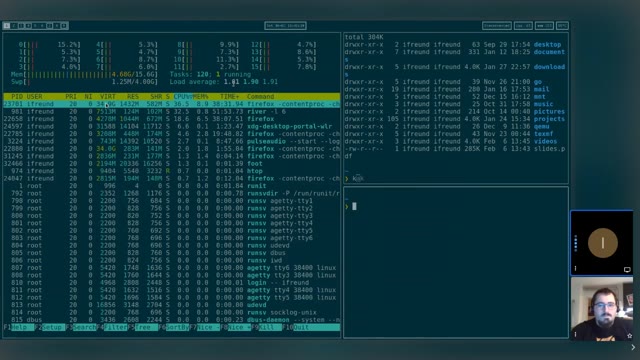Screen dimensions: 640x360
Task: Select the avatar participant tile with letter I
Action: coord(602,243)
